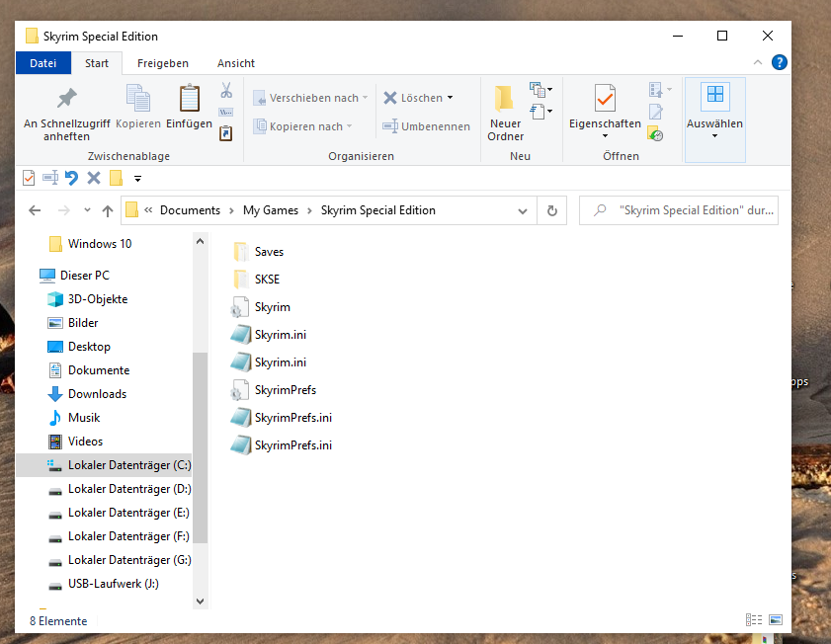
Task: Open the blue help question mark icon
Action: coord(779,62)
